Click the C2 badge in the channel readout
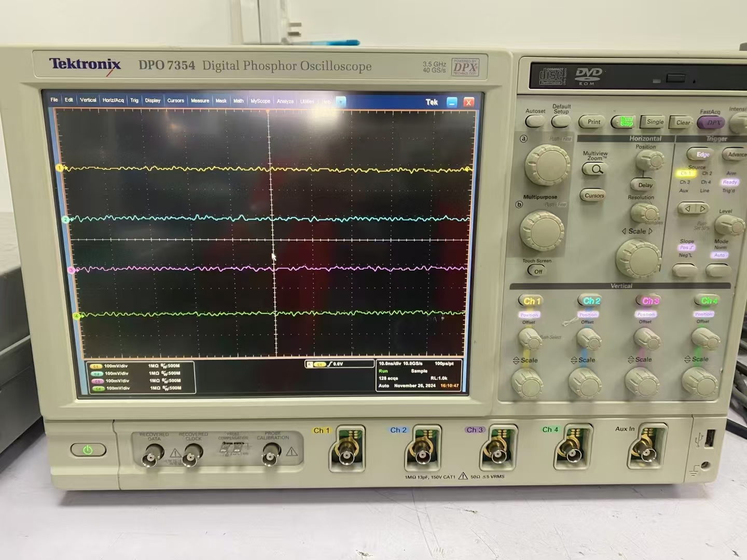Screen dimensions: 747x560 pos(96,373)
